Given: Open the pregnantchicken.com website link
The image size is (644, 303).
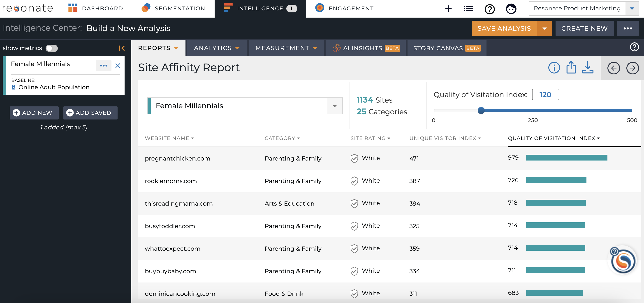Looking at the screenshot, I should tap(177, 158).
